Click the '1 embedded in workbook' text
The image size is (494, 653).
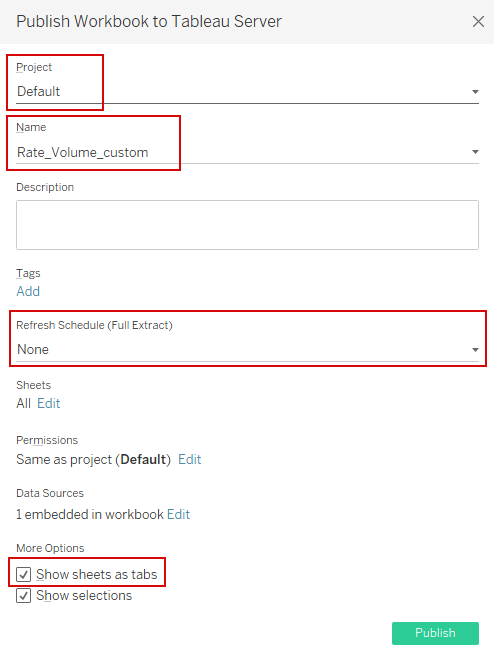click(90, 514)
